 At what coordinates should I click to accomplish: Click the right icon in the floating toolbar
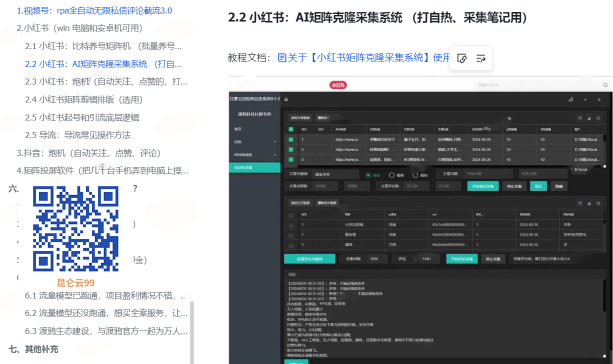[x=481, y=58]
